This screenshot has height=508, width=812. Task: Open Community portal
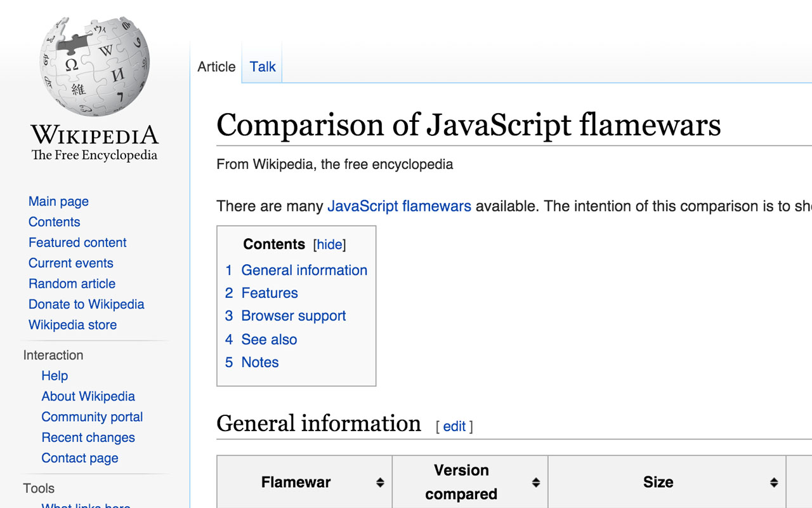[92, 417]
